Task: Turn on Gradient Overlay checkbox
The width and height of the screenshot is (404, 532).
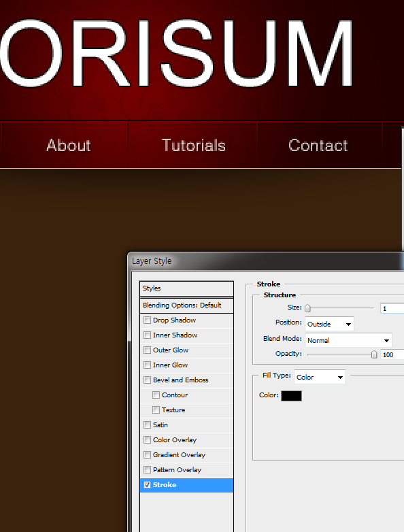Action: point(147,454)
